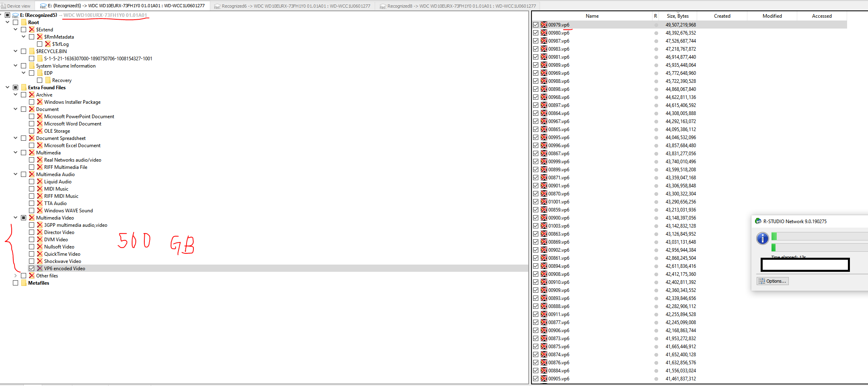Click the lower green progress bar

click(819, 248)
